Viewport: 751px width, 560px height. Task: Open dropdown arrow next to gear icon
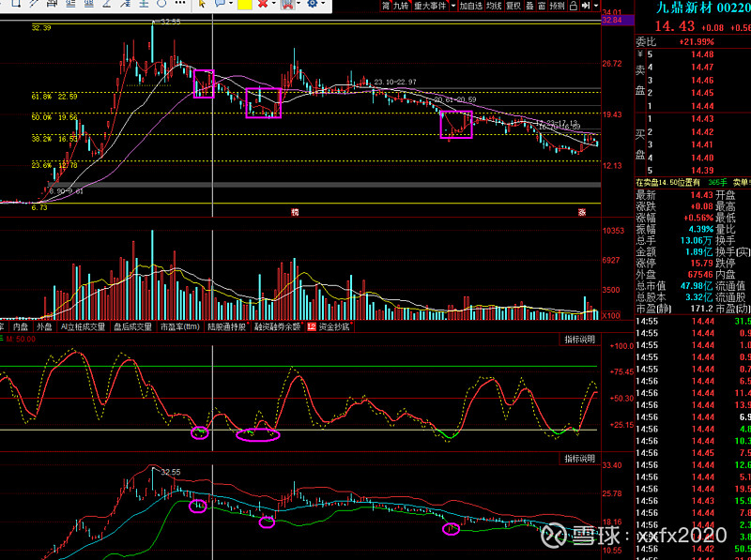325,5
